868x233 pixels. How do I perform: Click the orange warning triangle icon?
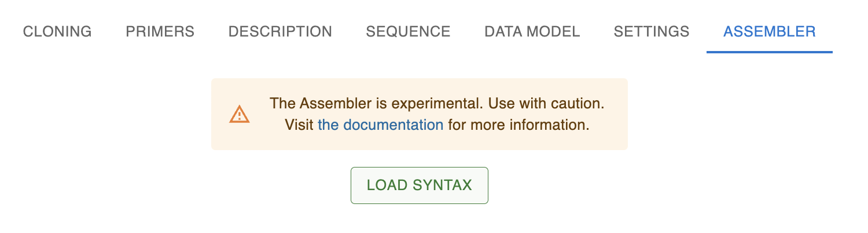239,114
